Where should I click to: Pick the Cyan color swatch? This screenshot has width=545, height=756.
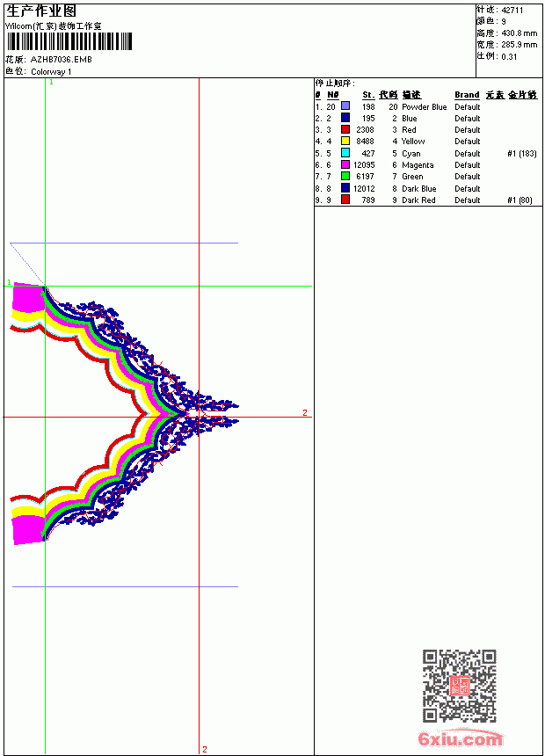(345, 153)
